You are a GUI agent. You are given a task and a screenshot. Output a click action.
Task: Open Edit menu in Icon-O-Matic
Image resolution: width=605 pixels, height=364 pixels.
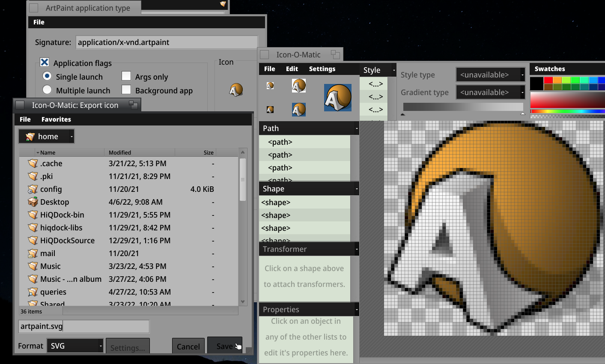292,69
